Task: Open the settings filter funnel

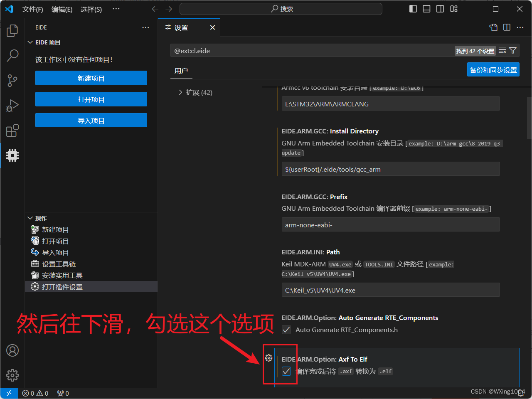Action: (x=513, y=51)
